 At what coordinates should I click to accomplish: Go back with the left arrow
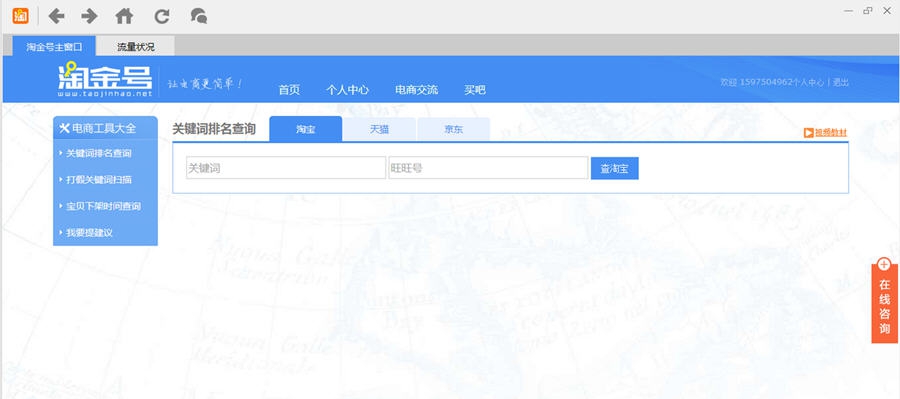pos(56,16)
